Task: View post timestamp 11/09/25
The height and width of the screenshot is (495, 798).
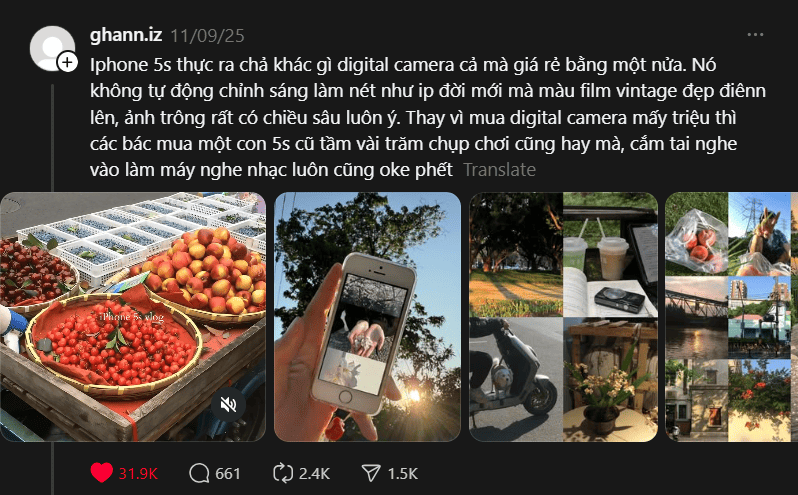Action: (207, 36)
